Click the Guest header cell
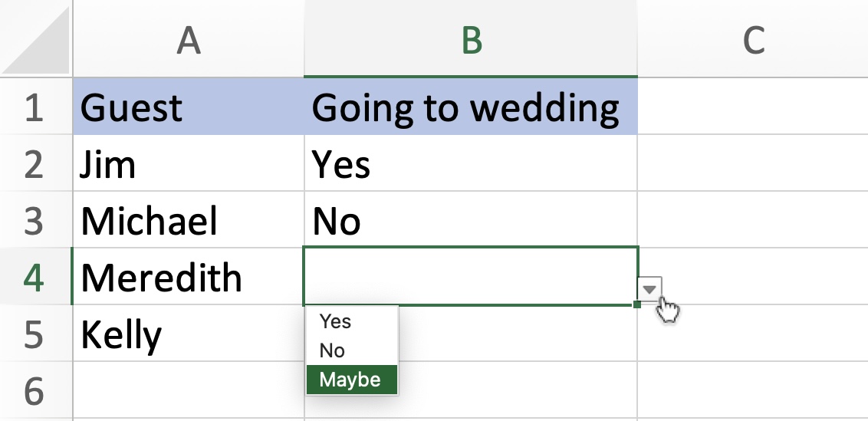 tap(188, 107)
